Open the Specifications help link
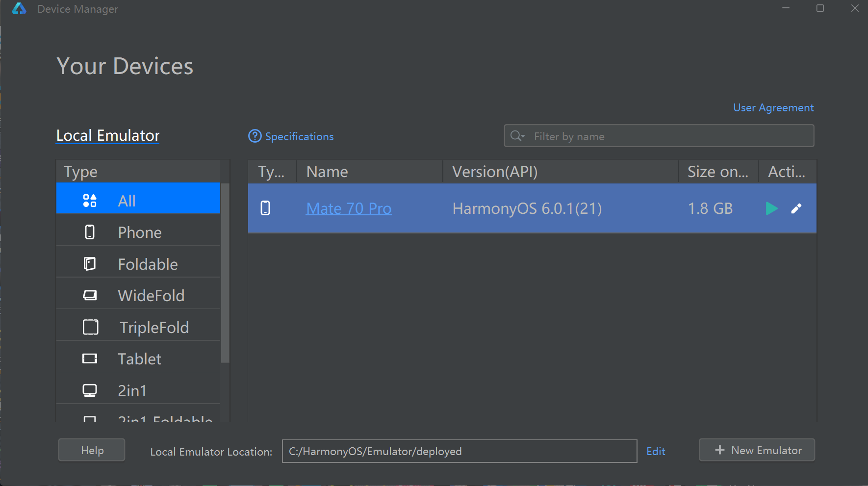 [300, 136]
